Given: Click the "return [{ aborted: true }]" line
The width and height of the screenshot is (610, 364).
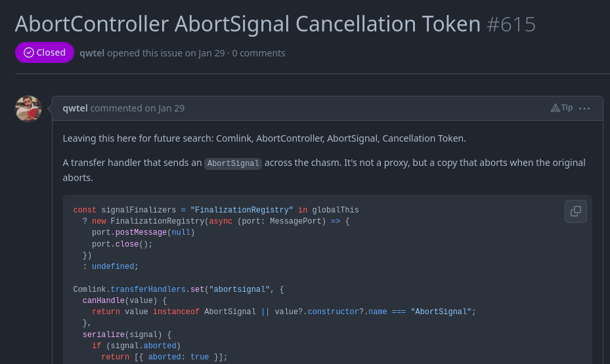Looking at the screenshot, I should click(x=164, y=357).
